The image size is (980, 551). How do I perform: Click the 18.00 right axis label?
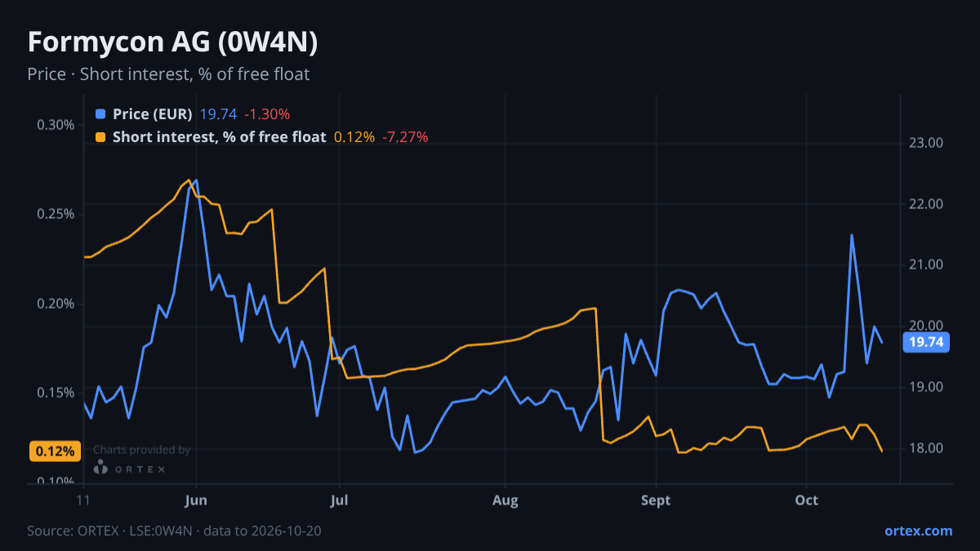point(926,448)
